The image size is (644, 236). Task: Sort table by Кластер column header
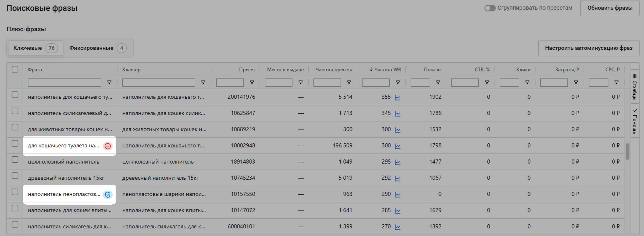[x=131, y=69]
